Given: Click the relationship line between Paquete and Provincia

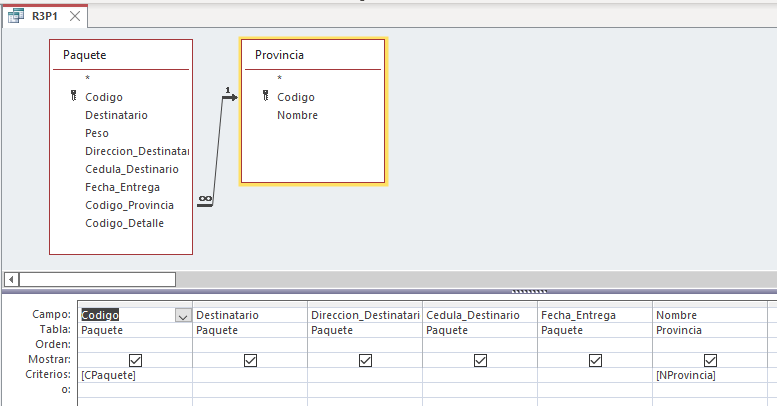Looking at the screenshot, I should [x=218, y=149].
